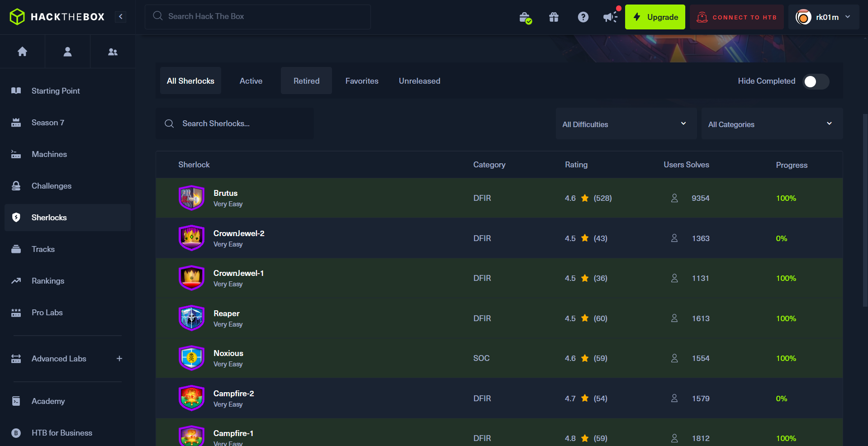Switch to the Favorites tab
This screenshot has height=446, width=868.
click(362, 81)
